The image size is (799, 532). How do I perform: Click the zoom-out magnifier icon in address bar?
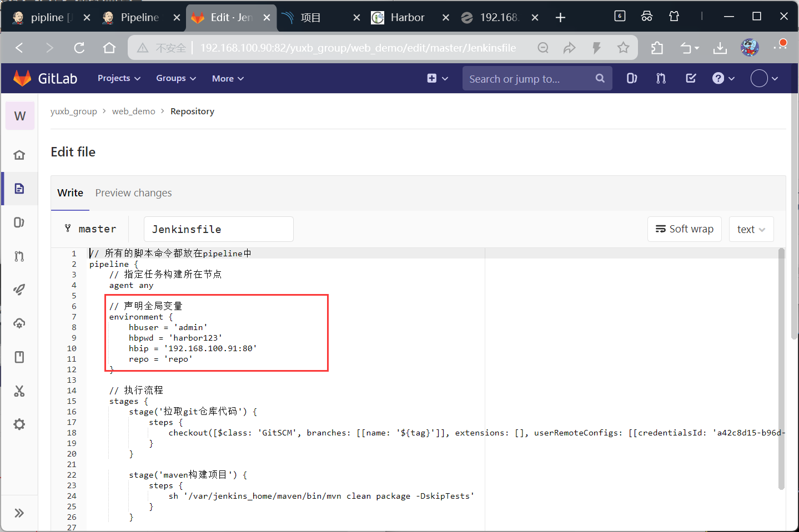coord(543,48)
